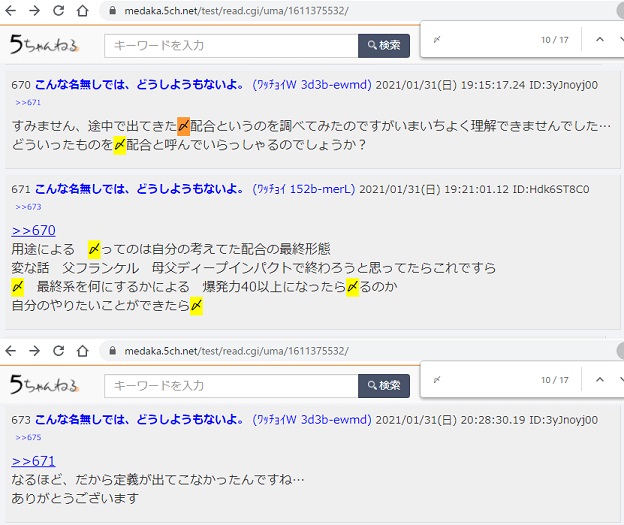Click the top 検索 search button
The height and width of the screenshot is (525, 624).
pos(384,46)
